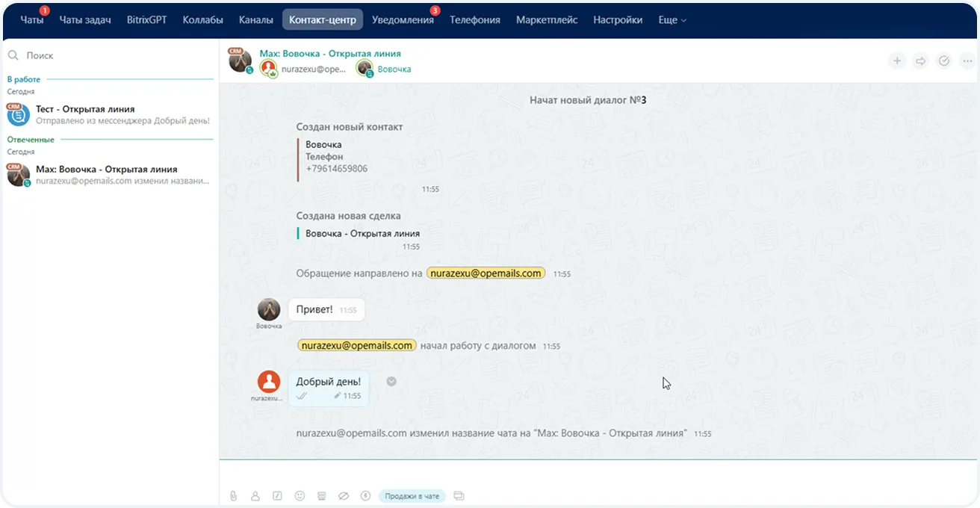Click the Привет! message bubble
The image size is (980, 508).
coord(326,309)
